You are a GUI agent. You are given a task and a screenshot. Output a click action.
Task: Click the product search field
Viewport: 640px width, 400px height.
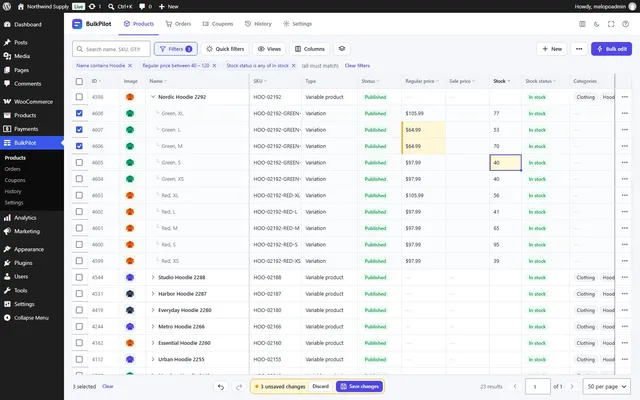(x=111, y=49)
